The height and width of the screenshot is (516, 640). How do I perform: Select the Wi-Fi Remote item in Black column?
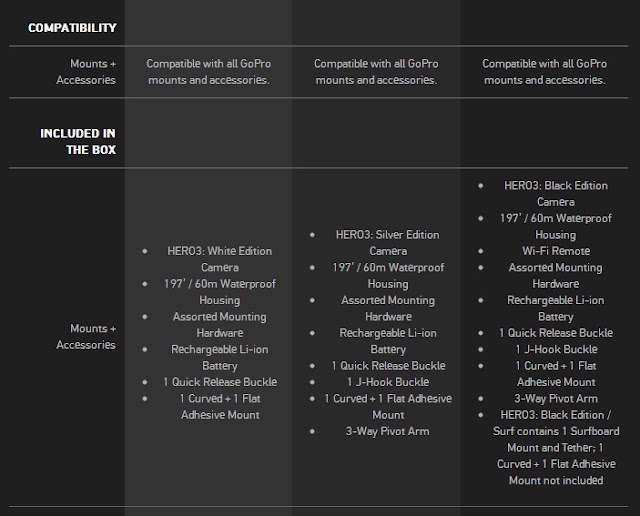click(x=556, y=251)
